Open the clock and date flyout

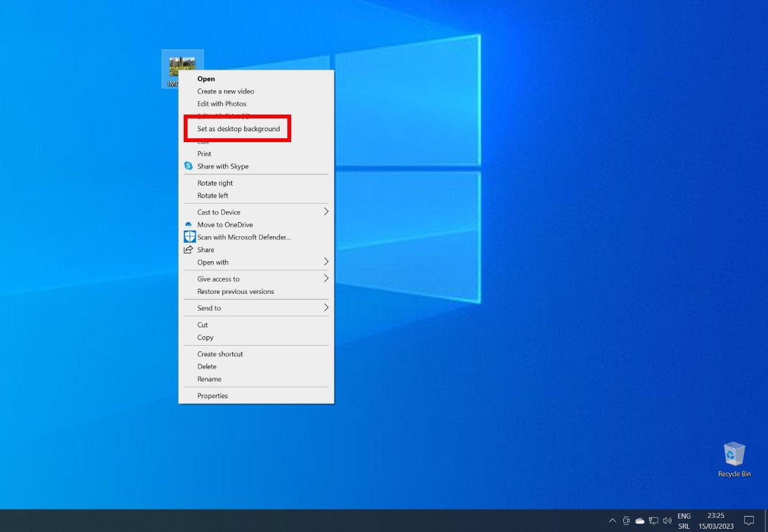[x=716, y=520]
